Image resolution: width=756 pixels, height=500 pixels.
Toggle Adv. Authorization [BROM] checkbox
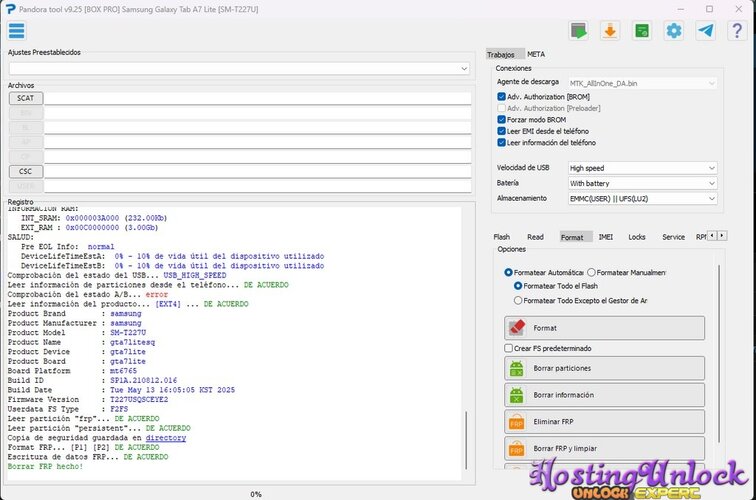pyautogui.click(x=501, y=96)
